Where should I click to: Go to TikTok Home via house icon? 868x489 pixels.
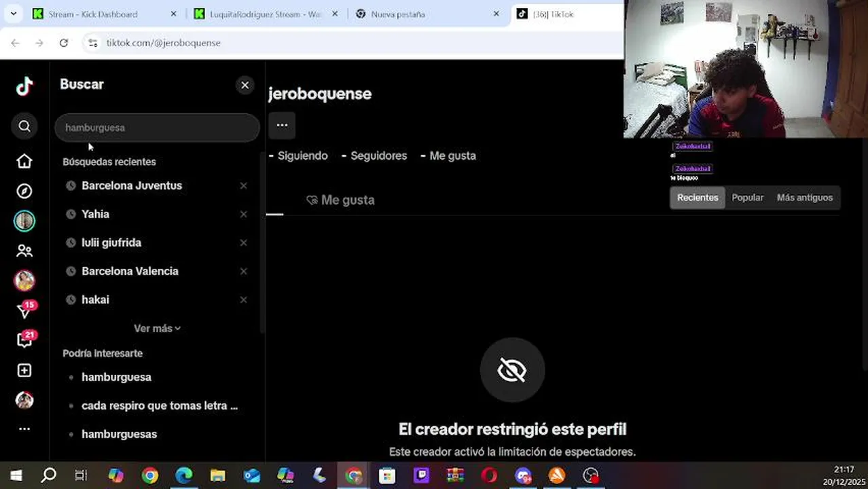(x=24, y=161)
